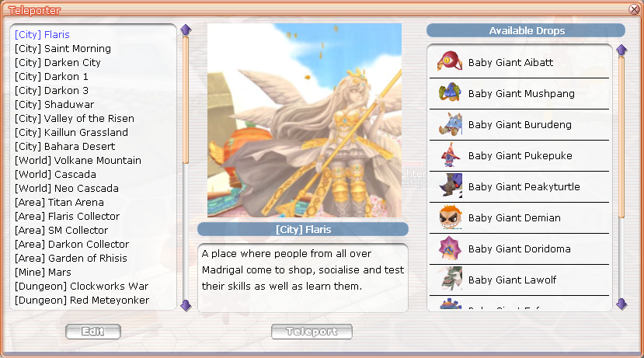This screenshot has width=644, height=358.
Task: Select the Baby Giant Burudeng icon
Action: 450,123
